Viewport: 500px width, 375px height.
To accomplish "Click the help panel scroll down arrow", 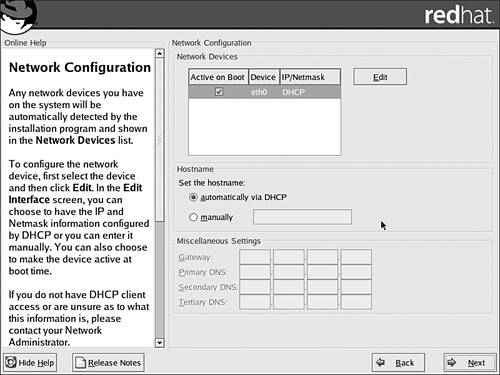I will click(160, 343).
